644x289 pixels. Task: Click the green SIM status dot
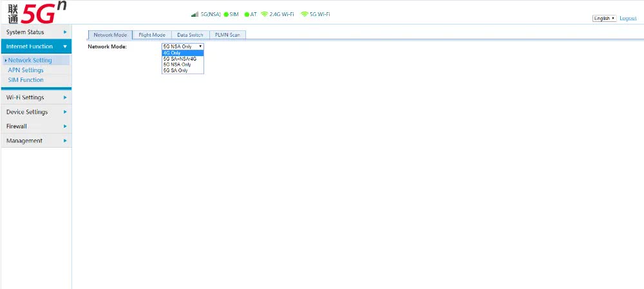click(x=226, y=14)
